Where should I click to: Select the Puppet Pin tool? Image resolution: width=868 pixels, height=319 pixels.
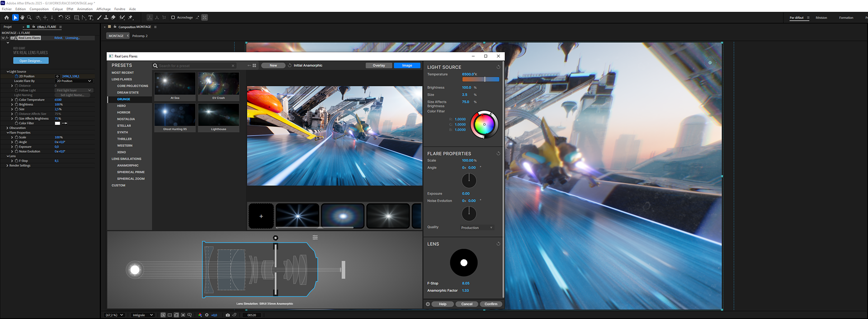(131, 18)
